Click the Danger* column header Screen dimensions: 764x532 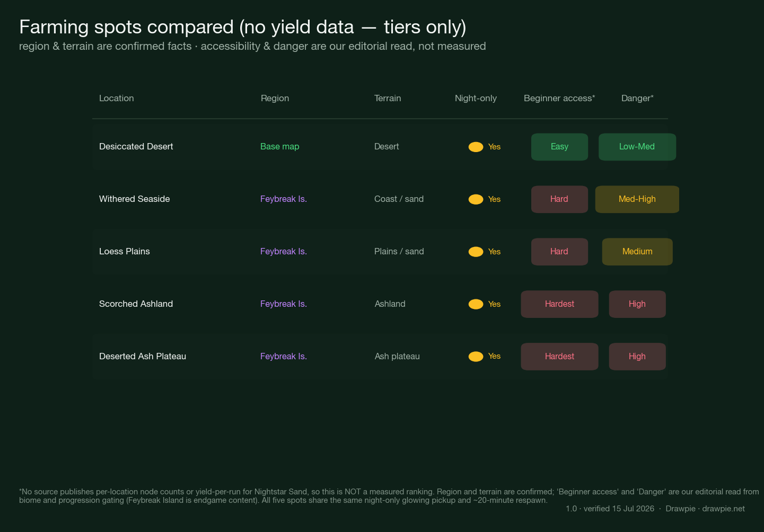[x=637, y=98]
